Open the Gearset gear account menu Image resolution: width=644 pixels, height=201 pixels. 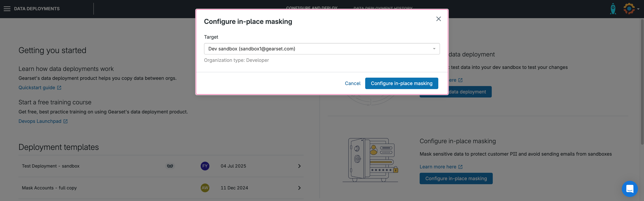click(630, 9)
